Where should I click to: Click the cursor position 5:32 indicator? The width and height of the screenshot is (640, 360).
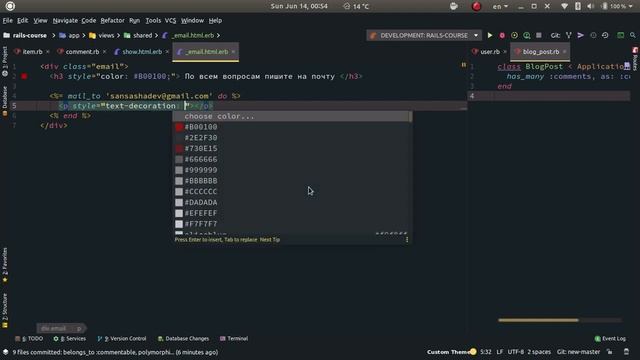click(486, 352)
